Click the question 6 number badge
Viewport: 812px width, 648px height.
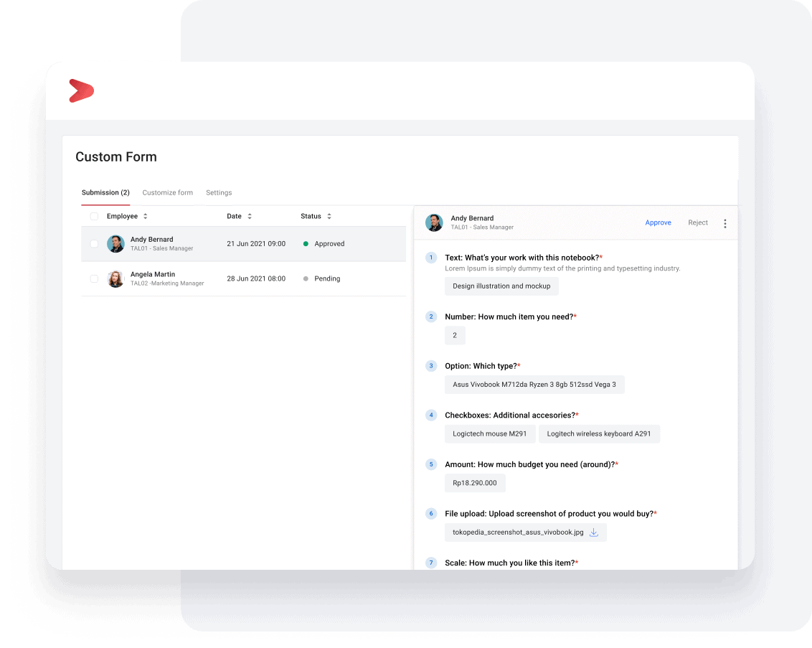tap(431, 514)
